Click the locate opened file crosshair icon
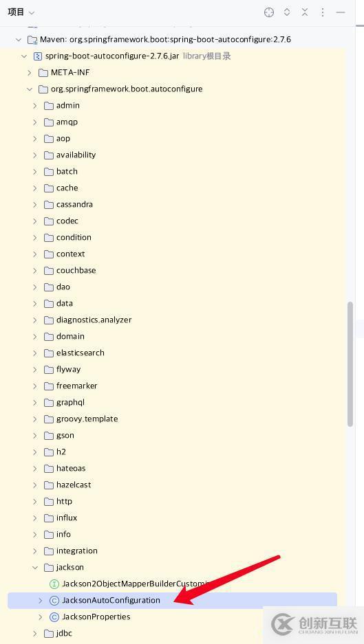The image size is (364, 644). tap(268, 12)
